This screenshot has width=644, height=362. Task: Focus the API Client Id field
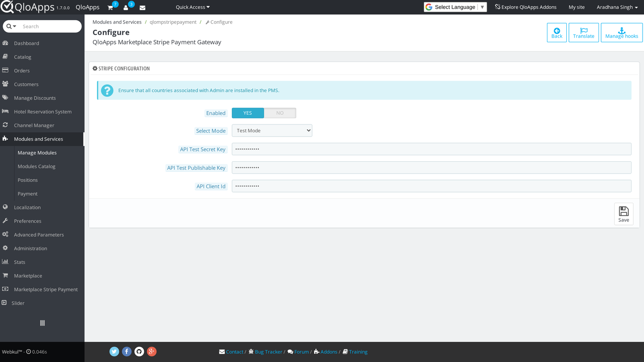(x=431, y=186)
